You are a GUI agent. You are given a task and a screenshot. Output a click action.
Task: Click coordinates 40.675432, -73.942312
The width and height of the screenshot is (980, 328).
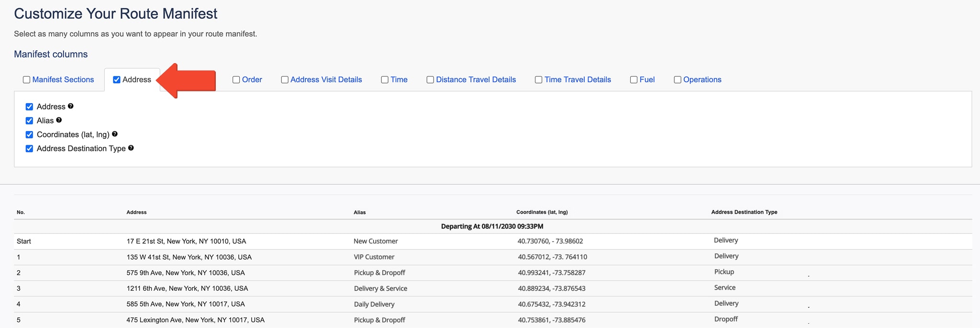pos(551,304)
